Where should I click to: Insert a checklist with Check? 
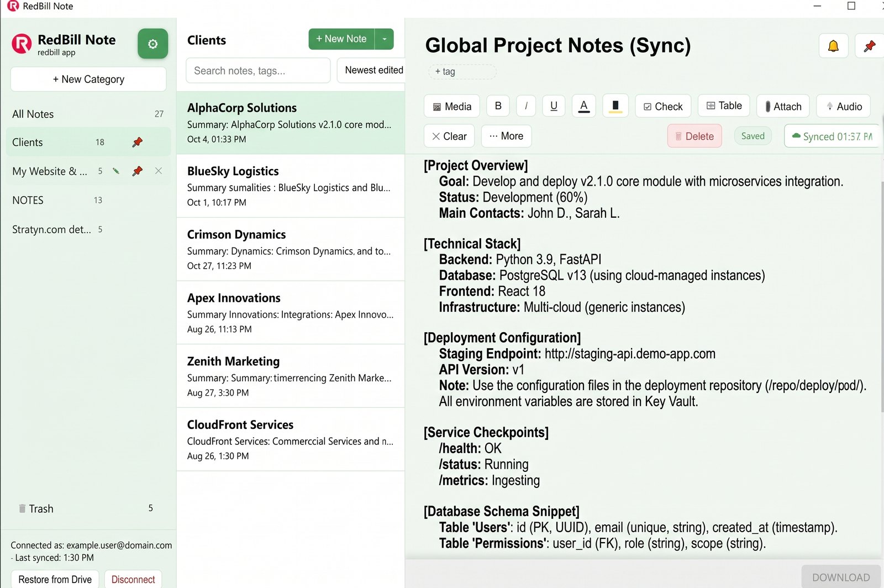pos(663,106)
